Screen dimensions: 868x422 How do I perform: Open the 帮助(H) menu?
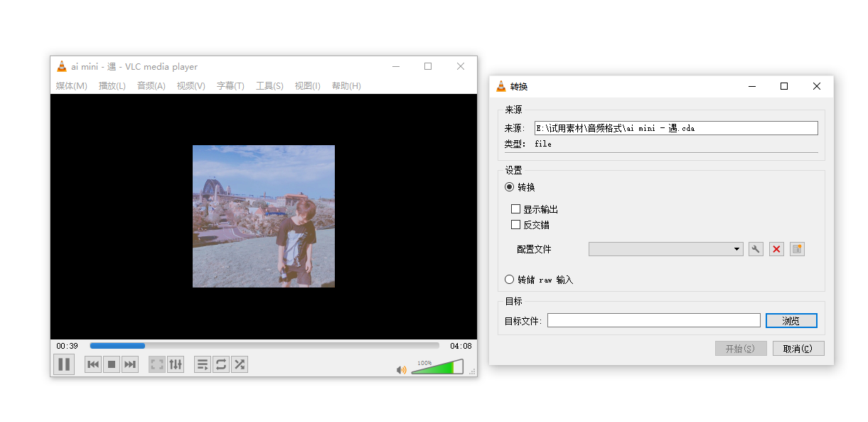click(346, 85)
